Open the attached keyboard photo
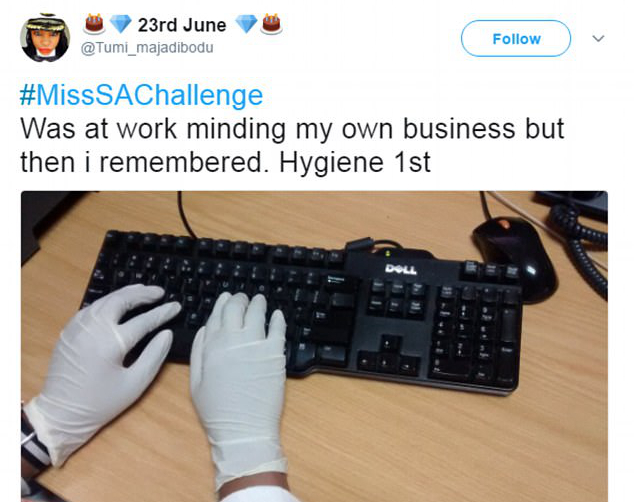This screenshot has width=634, height=502. pyautogui.click(x=314, y=346)
